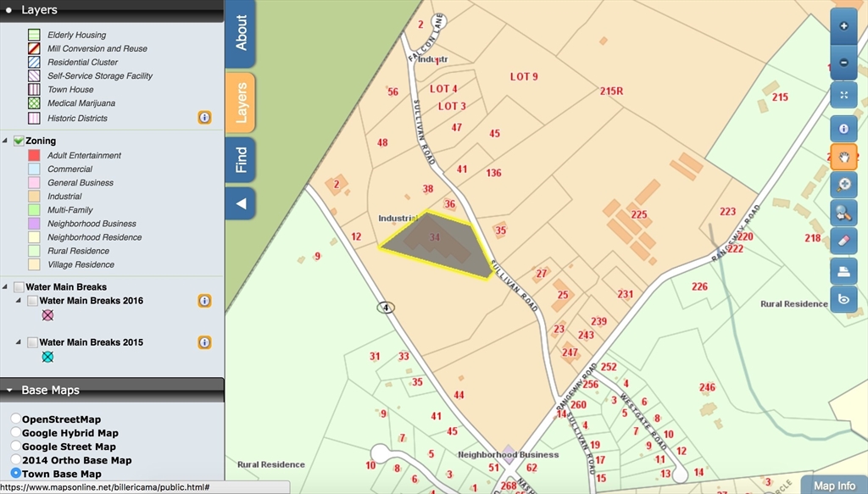Click the print map icon
The image size is (868, 494).
point(843,271)
